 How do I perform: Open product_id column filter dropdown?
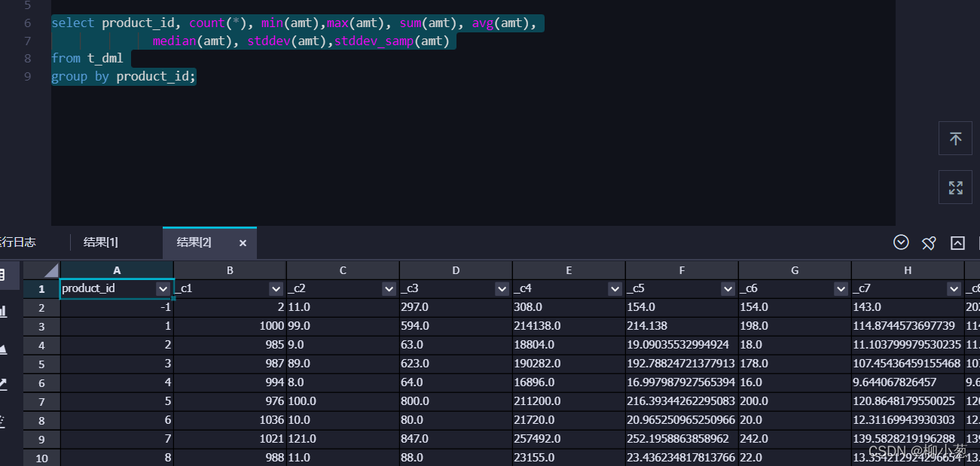[163, 289]
